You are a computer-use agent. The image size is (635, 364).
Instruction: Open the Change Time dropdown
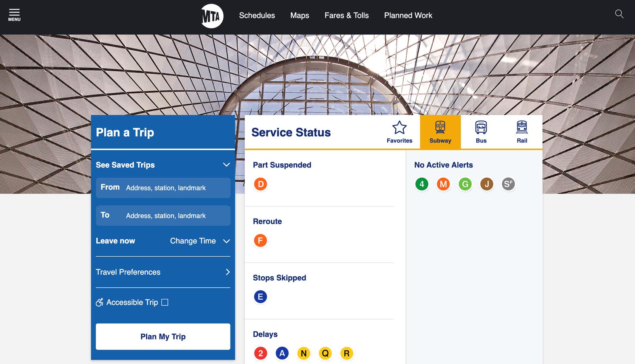pyautogui.click(x=200, y=241)
